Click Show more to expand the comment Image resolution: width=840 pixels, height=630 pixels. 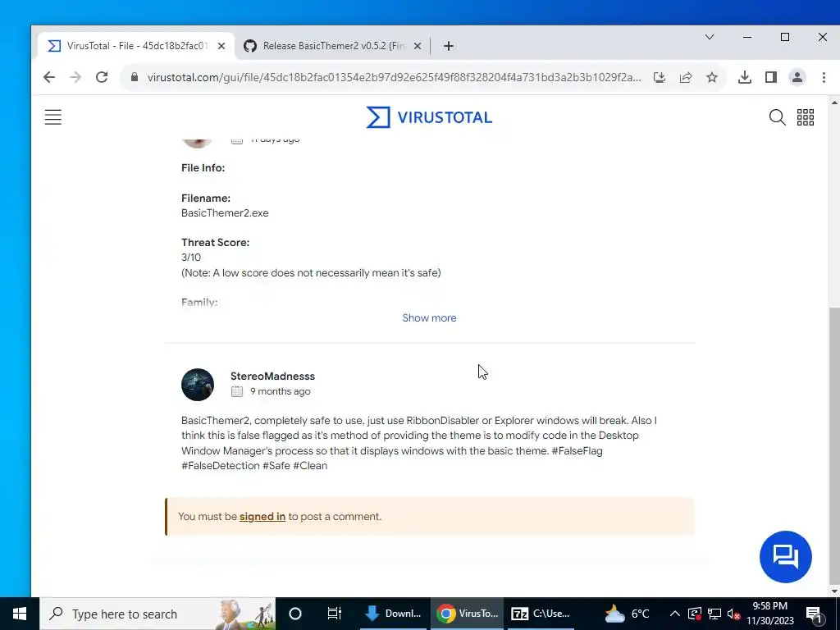coord(429,318)
